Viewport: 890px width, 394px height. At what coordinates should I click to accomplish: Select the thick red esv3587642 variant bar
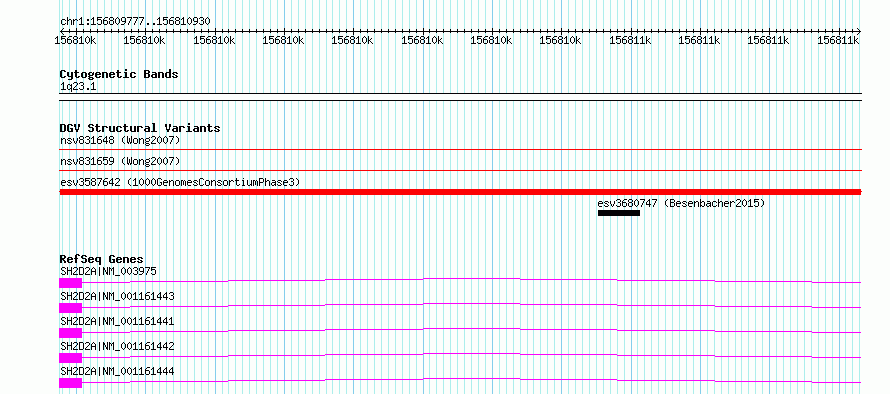tap(460, 192)
